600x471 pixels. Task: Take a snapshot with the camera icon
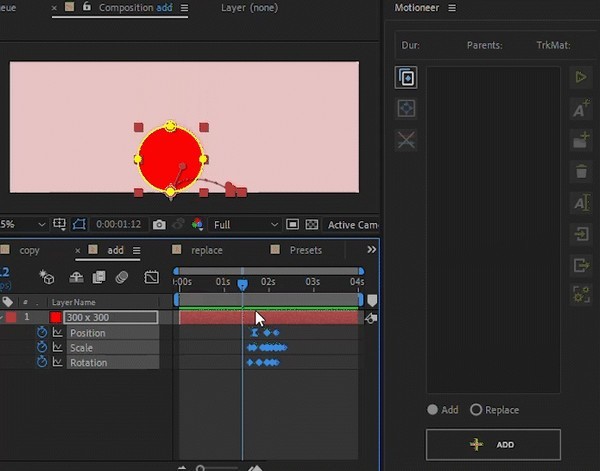159,225
